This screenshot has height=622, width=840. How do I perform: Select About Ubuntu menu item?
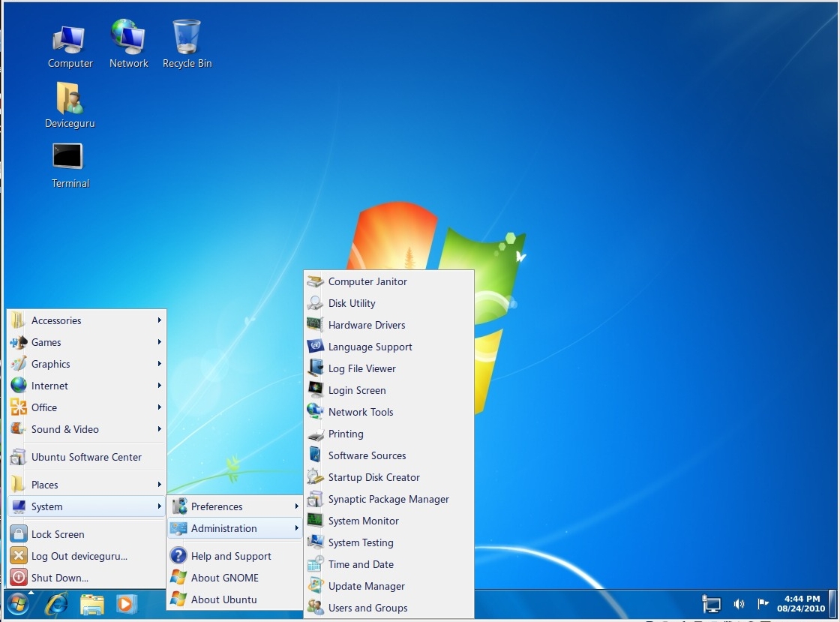click(x=235, y=599)
